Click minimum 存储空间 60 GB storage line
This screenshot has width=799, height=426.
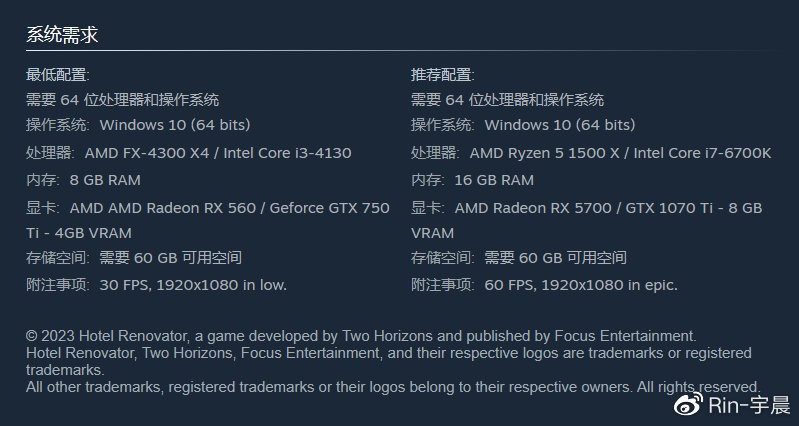coord(134,257)
